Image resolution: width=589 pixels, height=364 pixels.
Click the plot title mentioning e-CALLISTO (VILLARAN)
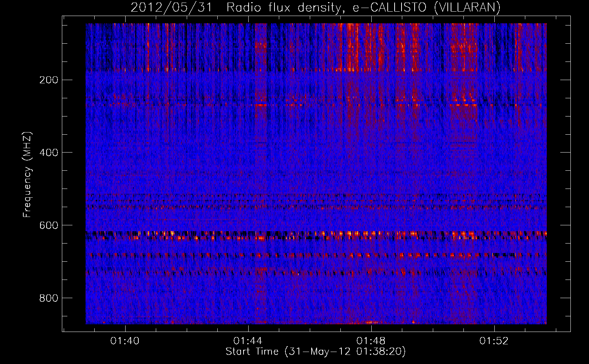tap(315, 8)
